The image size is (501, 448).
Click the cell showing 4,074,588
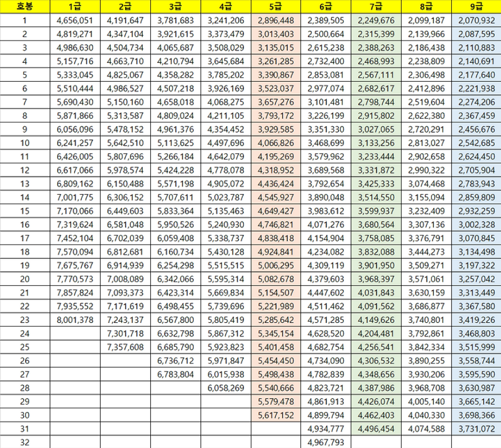(x=426, y=428)
